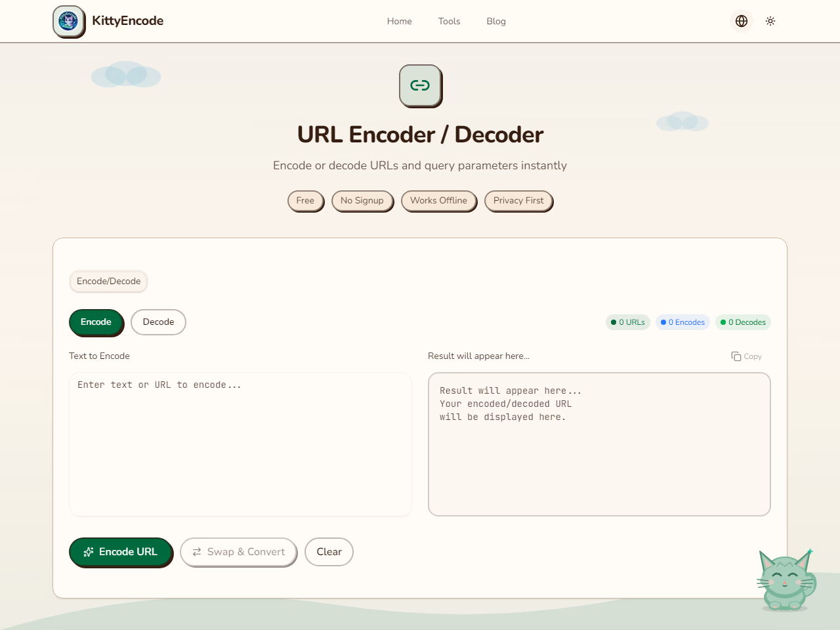Open the language globe selector
The width and height of the screenshot is (840, 630).
click(742, 21)
